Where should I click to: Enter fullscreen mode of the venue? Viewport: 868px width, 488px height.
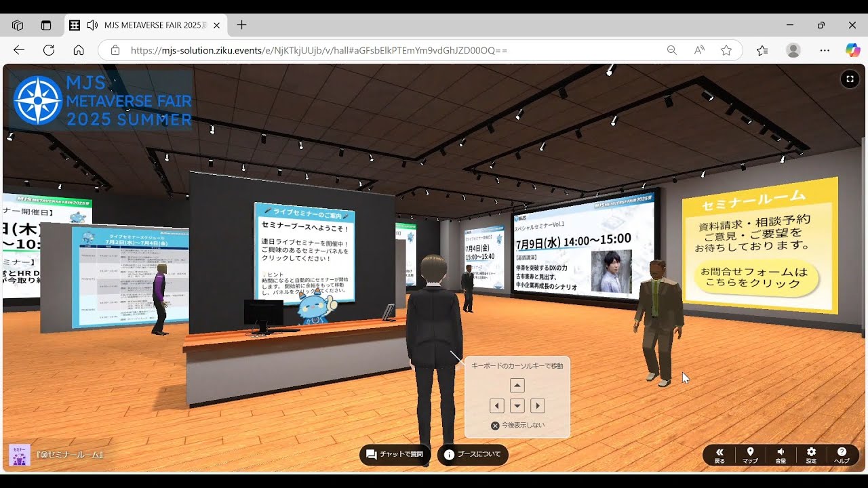click(850, 79)
